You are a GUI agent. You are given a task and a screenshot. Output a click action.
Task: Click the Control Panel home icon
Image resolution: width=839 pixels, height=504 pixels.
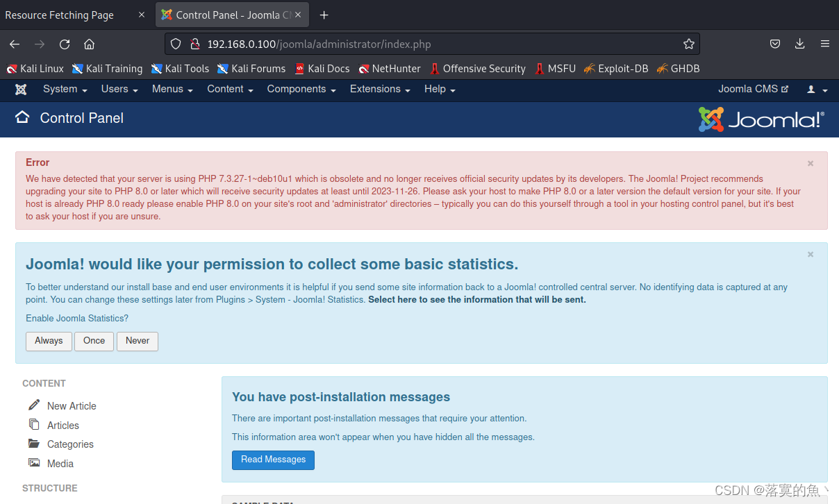22,117
